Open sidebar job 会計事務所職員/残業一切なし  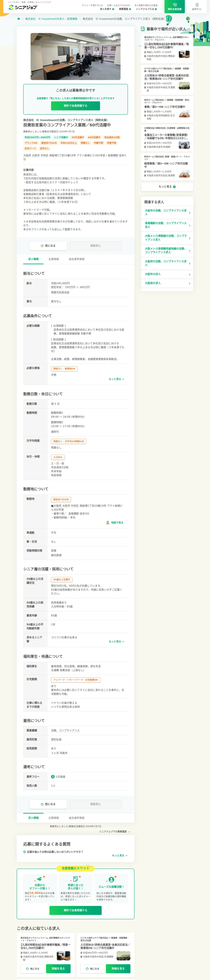coord(167,48)
